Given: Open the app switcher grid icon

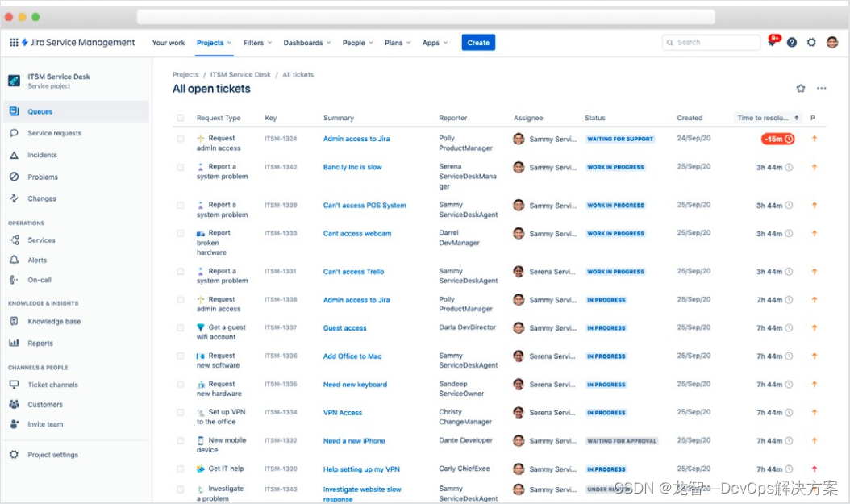Looking at the screenshot, I should click(14, 42).
